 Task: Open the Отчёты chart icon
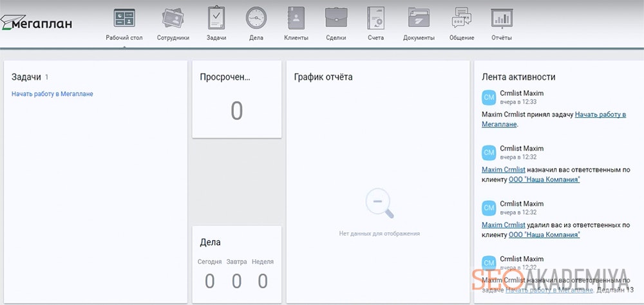click(x=502, y=18)
